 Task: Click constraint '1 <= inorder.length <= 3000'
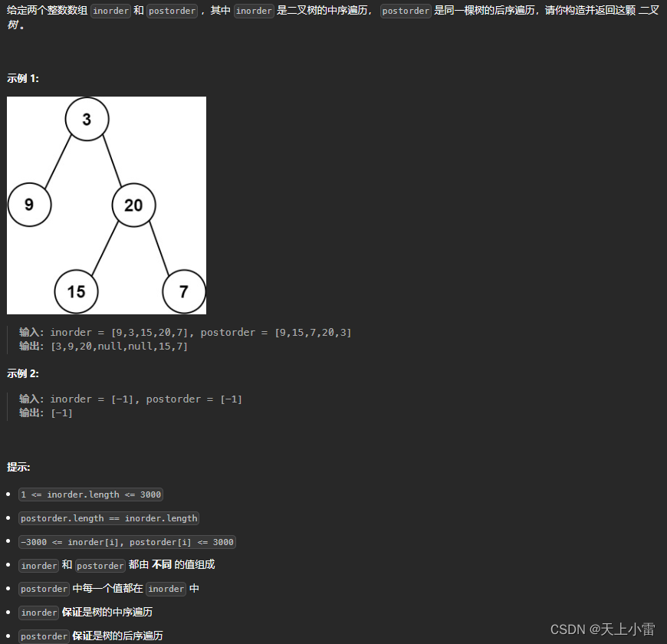tap(91, 495)
